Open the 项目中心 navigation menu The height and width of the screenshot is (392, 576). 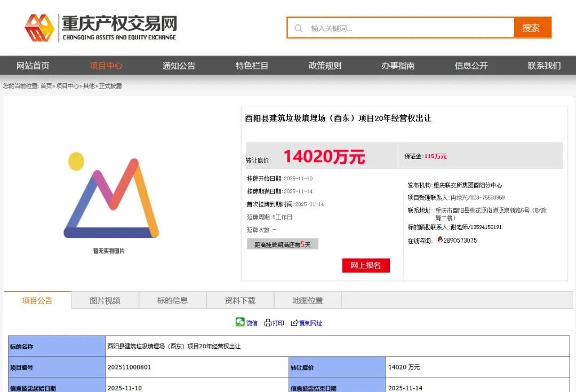coord(106,66)
